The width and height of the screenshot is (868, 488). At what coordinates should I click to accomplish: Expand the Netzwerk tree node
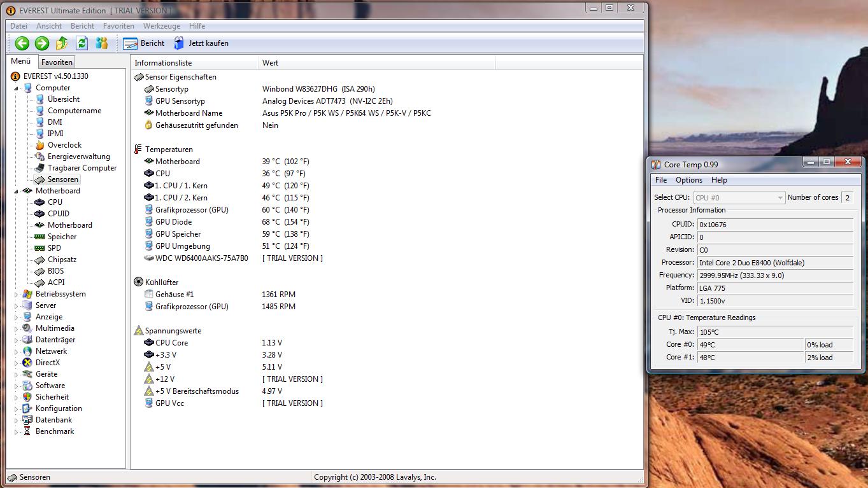point(17,351)
